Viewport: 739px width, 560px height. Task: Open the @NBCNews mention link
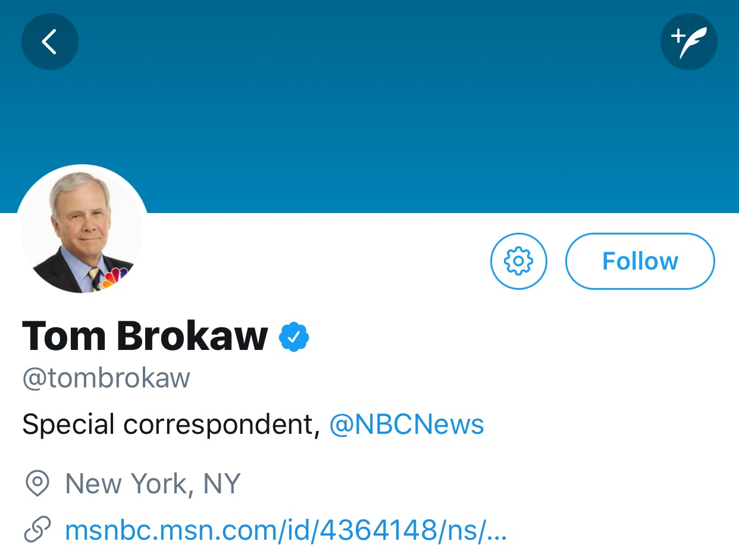pos(406,425)
